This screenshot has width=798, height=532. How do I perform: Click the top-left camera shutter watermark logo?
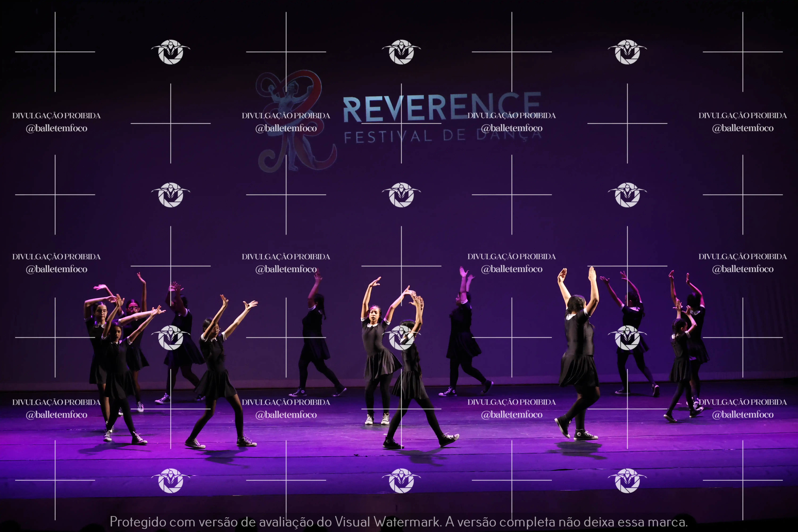click(171, 52)
